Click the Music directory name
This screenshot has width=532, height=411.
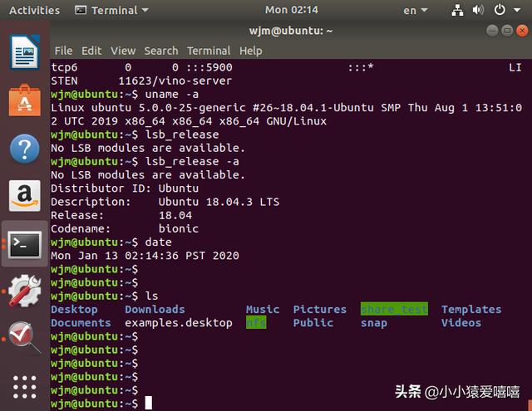(263, 310)
